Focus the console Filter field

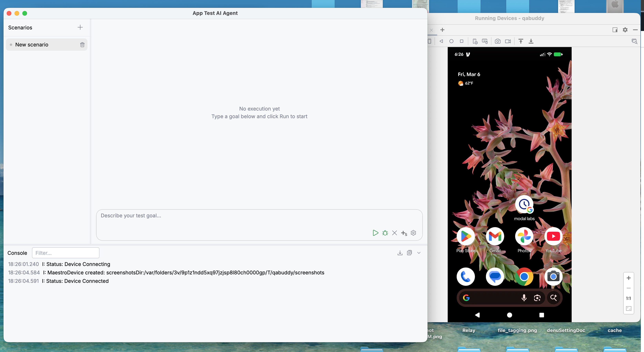pos(65,253)
